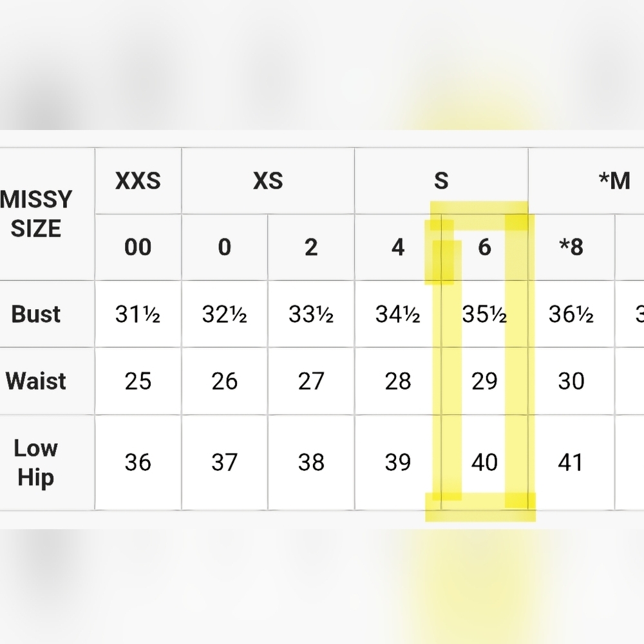Click the XXS size header cell
This screenshot has width=644, height=644.
coord(138,181)
